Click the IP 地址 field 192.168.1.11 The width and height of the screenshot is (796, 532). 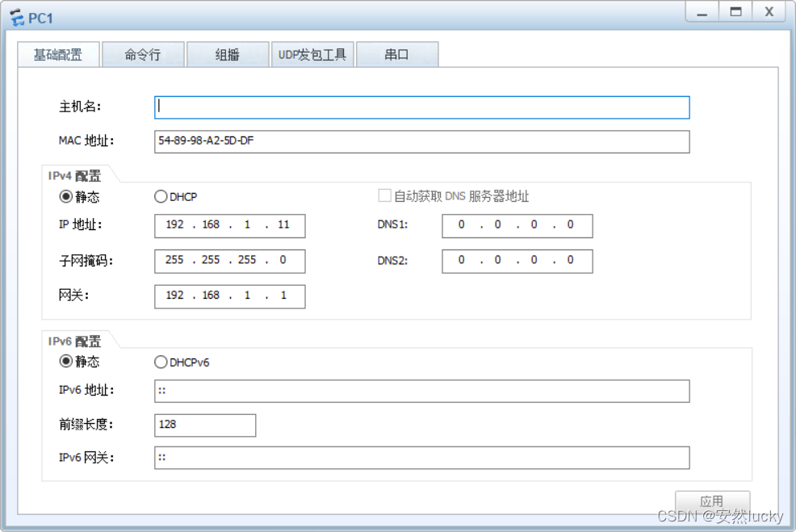(x=230, y=225)
